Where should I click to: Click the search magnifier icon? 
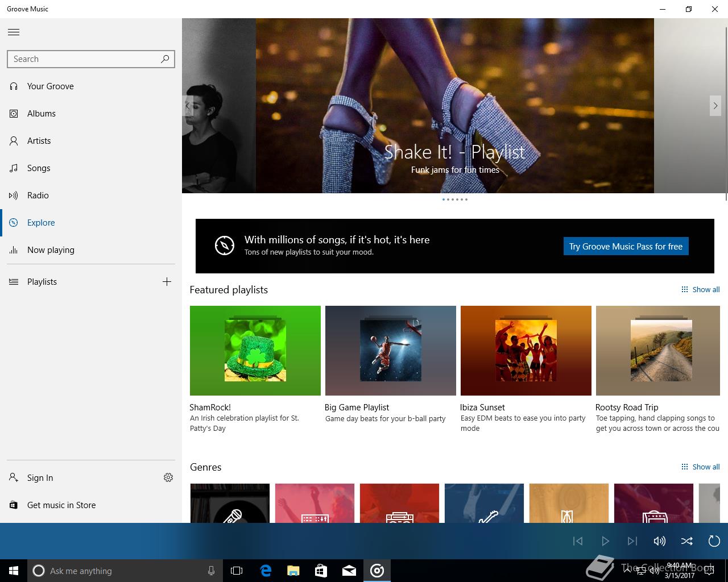pyautogui.click(x=165, y=59)
